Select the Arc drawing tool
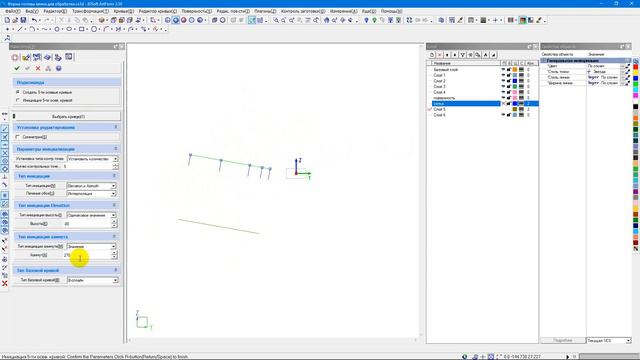Viewport: 640px width, 360px height. click(x=32, y=29)
